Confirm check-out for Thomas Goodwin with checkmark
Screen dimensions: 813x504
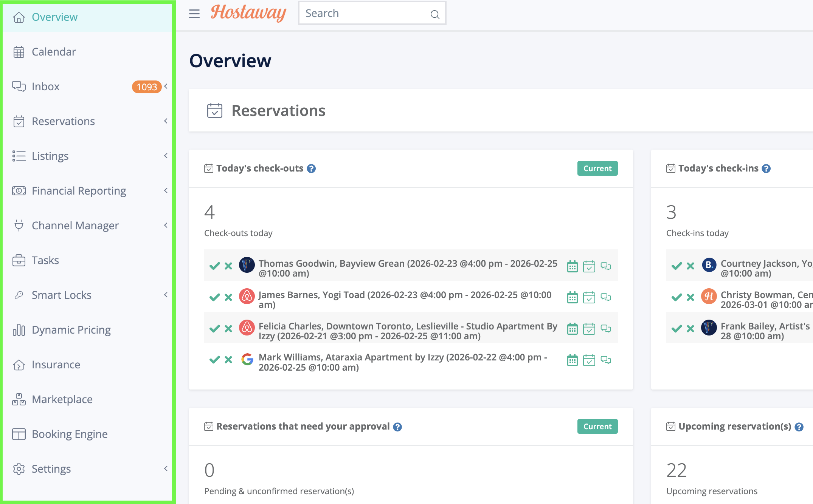pyautogui.click(x=215, y=266)
